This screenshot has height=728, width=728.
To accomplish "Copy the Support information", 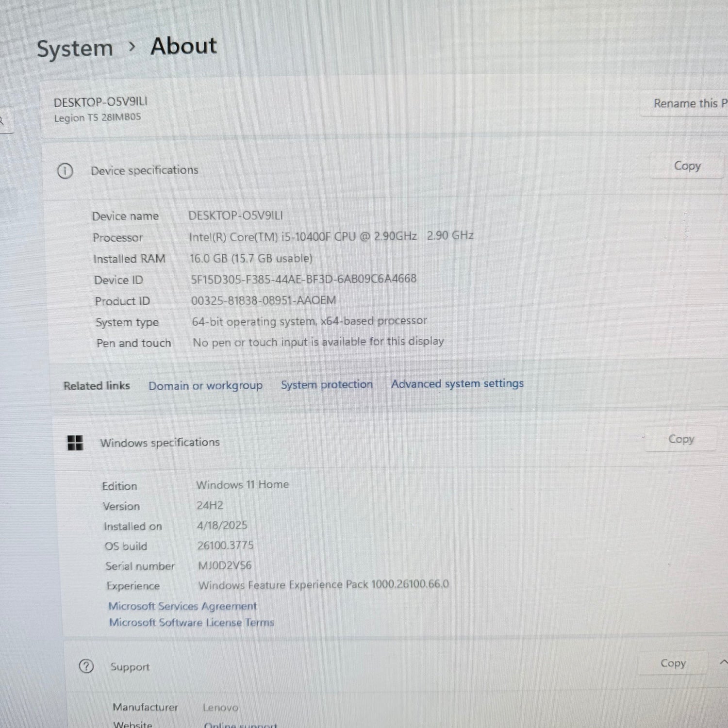I will pyautogui.click(x=673, y=663).
